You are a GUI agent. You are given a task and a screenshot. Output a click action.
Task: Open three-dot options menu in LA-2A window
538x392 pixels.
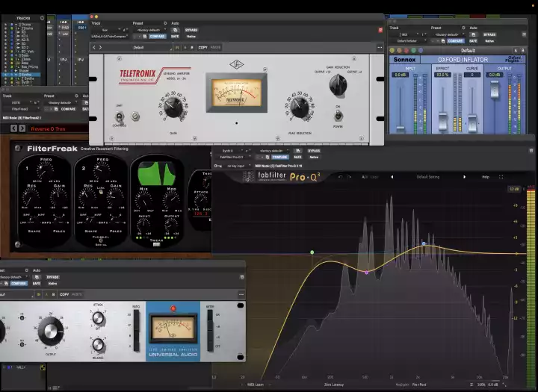(x=380, y=47)
